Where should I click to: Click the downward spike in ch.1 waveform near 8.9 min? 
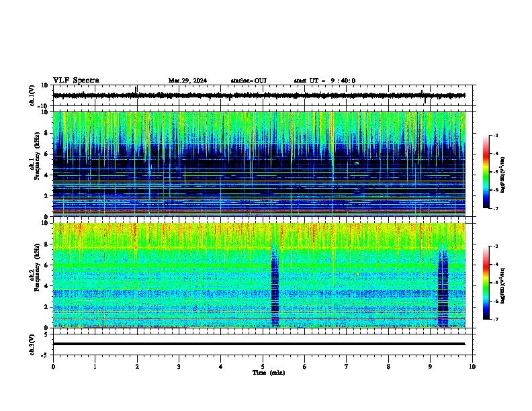click(x=425, y=101)
